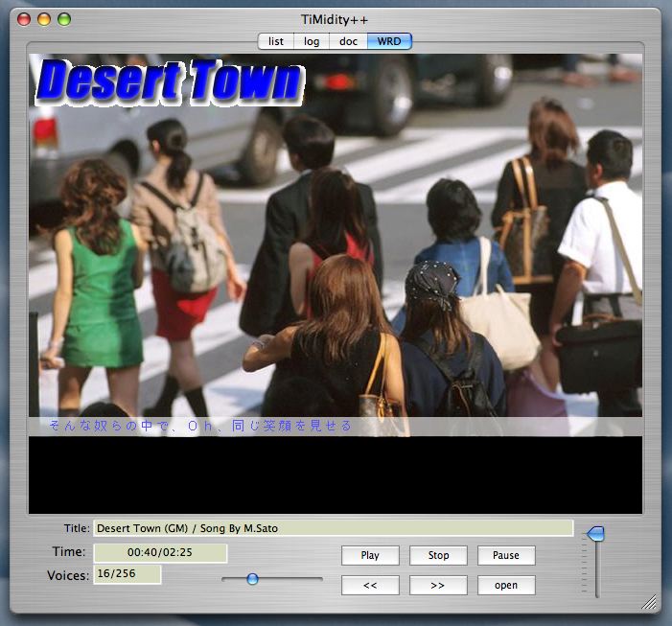The image size is (672, 626).
Task: Click the Time display field
Action: [160, 553]
